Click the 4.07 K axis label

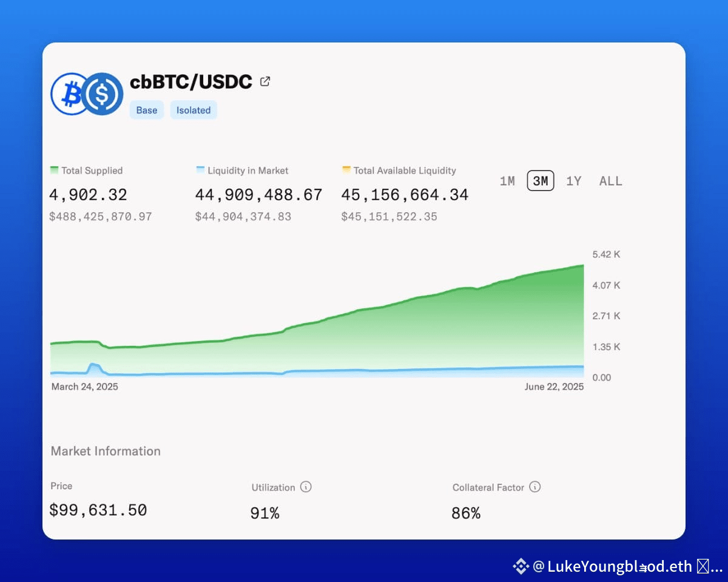(x=606, y=285)
